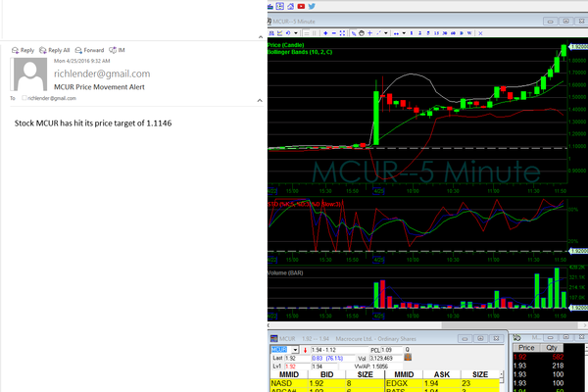Click the Price column header in time and sales

(527, 347)
